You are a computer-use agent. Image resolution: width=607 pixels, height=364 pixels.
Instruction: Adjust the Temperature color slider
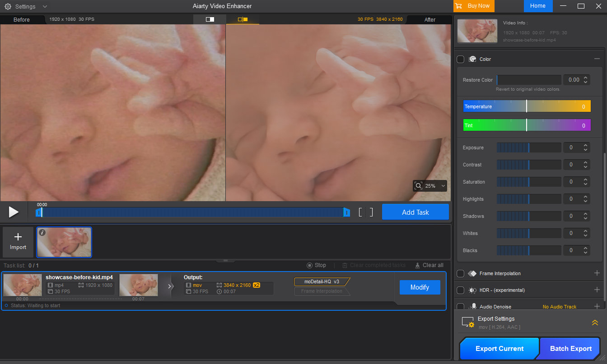[526, 106]
